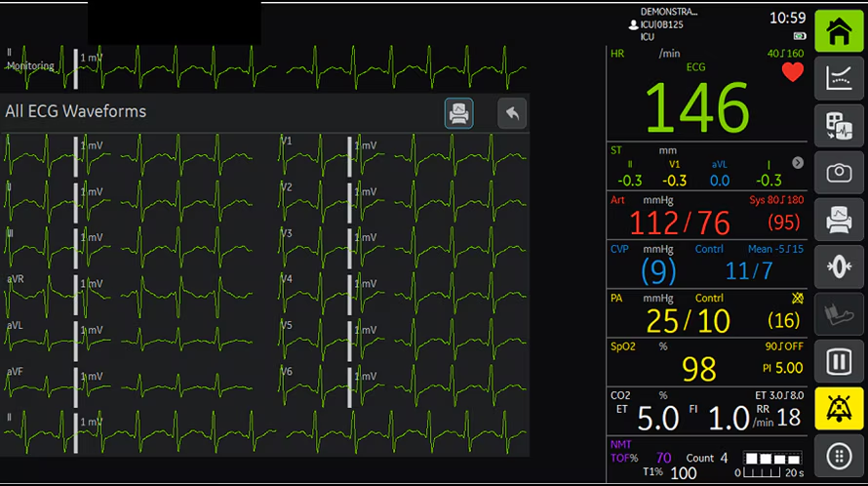The height and width of the screenshot is (486, 868).
Task: Click the print icon in the right sidebar
Action: click(x=839, y=220)
